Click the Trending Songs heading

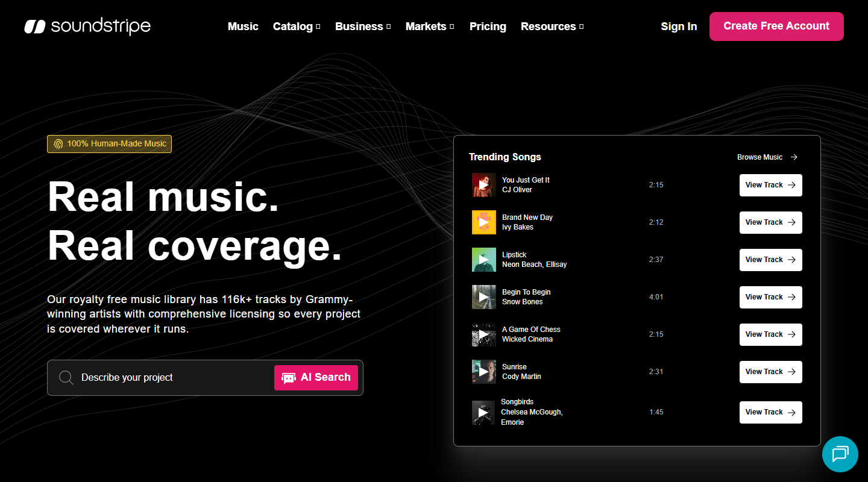[x=505, y=157]
